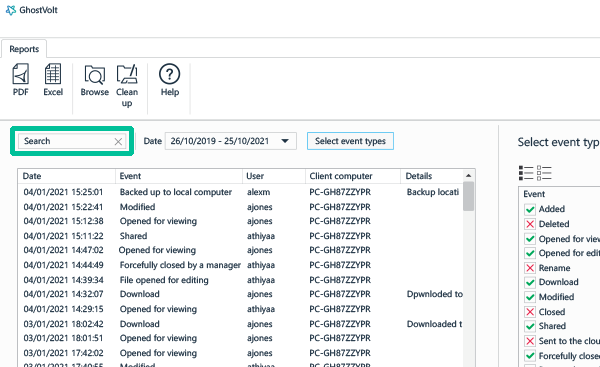
Task: Click user 'alexm' in first row
Action: 258,192
